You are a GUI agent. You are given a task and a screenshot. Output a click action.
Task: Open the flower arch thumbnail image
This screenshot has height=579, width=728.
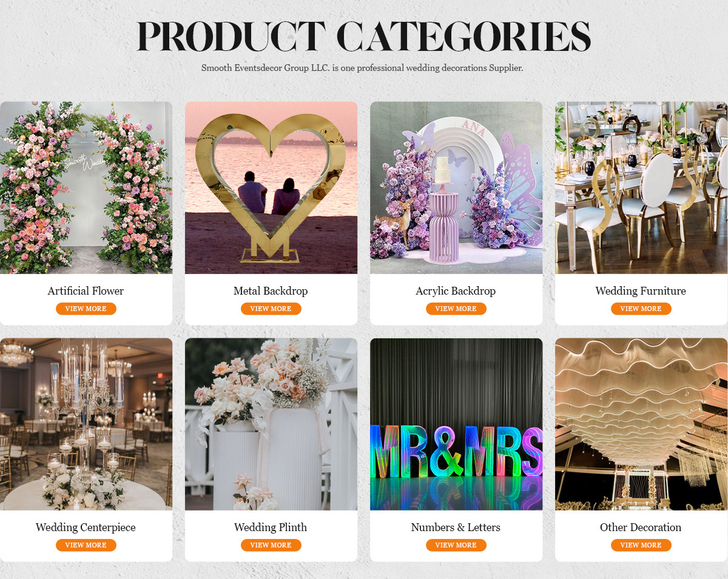86,187
